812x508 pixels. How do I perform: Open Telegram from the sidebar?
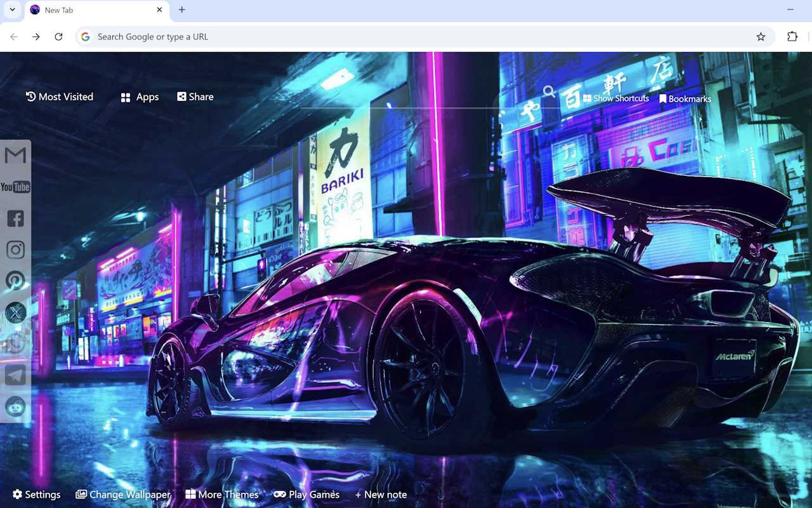tap(15, 375)
